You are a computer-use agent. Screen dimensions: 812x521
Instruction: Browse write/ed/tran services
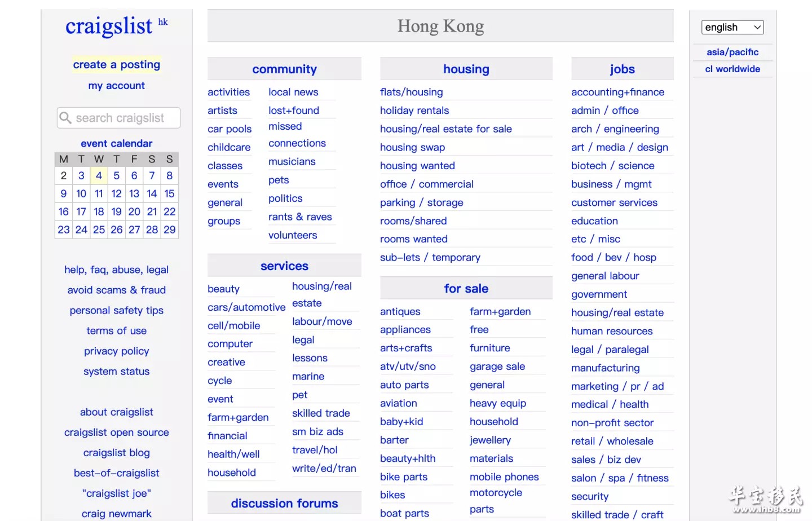pyautogui.click(x=324, y=468)
